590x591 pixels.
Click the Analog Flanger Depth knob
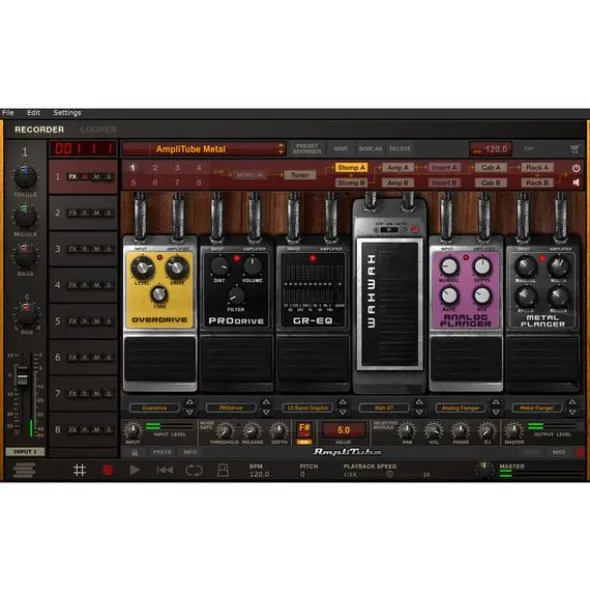482,266
